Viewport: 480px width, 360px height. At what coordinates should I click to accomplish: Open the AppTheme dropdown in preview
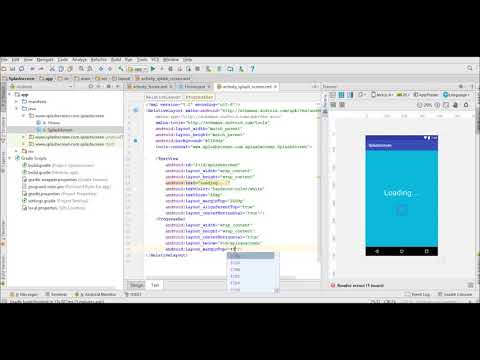(426, 95)
